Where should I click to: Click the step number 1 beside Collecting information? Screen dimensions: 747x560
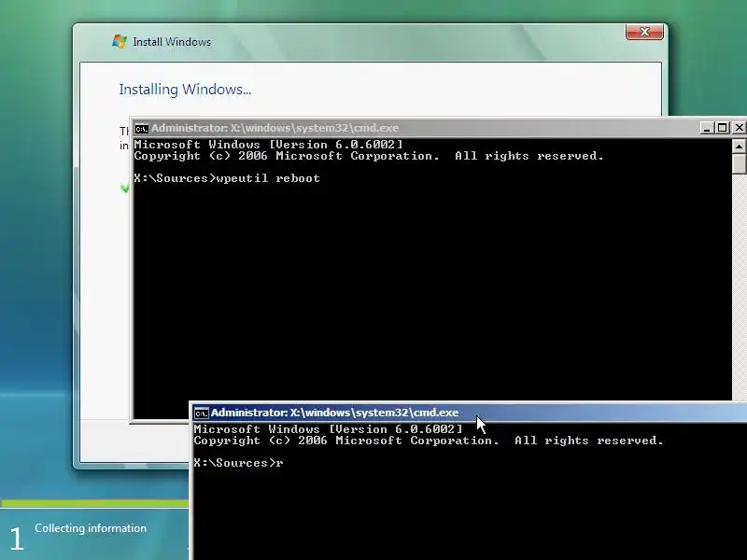click(17, 539)
